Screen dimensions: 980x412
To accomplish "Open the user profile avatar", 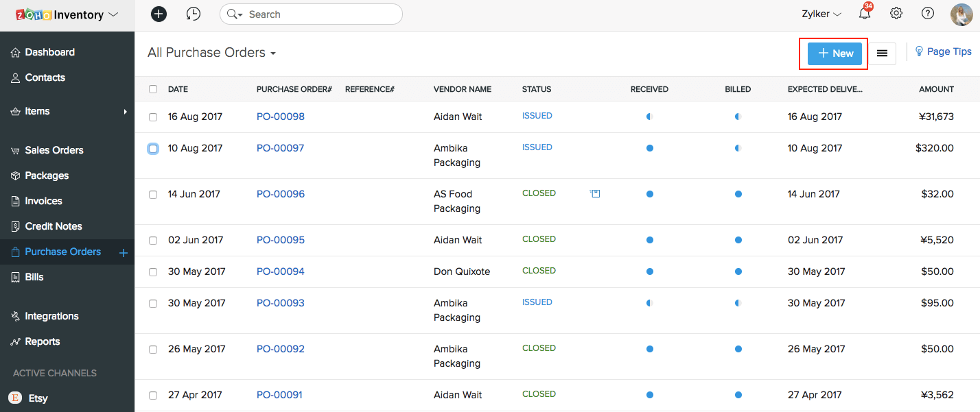I will click(961, 14).
